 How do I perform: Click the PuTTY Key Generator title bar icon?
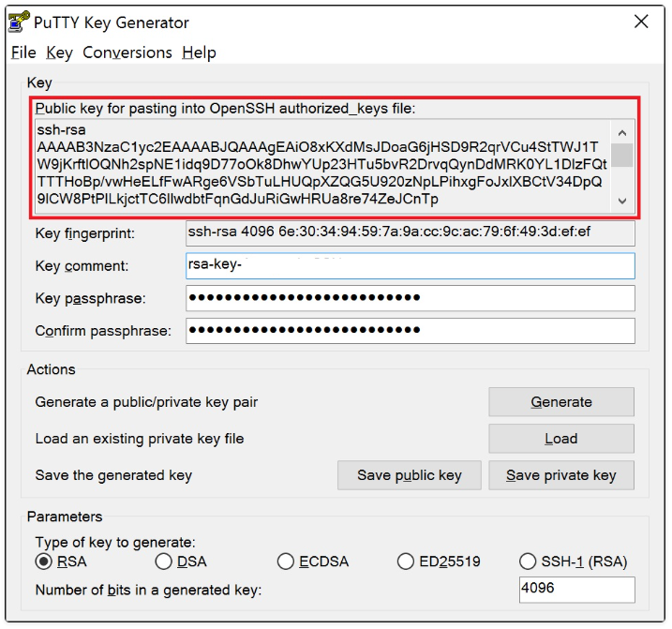pyautogui.click(x=19, y=22)
